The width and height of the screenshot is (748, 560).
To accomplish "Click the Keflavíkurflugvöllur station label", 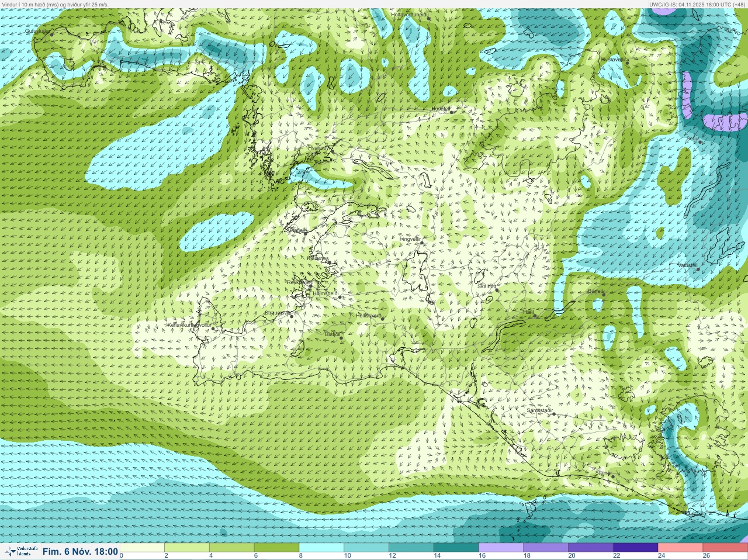I will click(189, 324).
